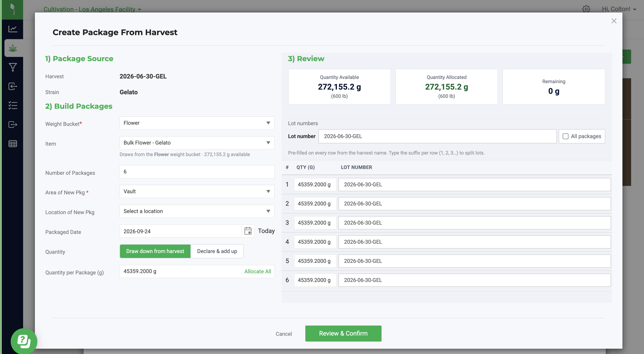The image size is (644, 354).
Task: Open the Weight Bucket dropdown
Action: click(197, 123)
